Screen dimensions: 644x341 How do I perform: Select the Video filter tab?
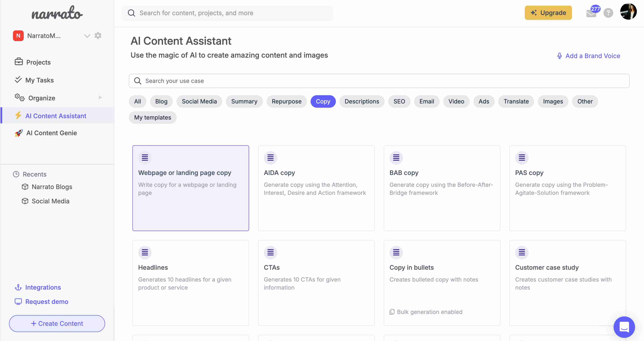(456, 101)
